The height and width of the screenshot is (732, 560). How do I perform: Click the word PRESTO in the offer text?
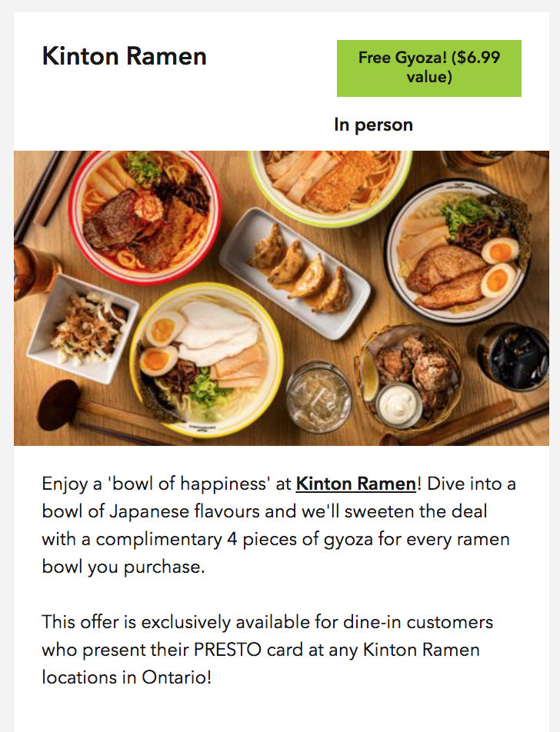(x=228, y=650)
